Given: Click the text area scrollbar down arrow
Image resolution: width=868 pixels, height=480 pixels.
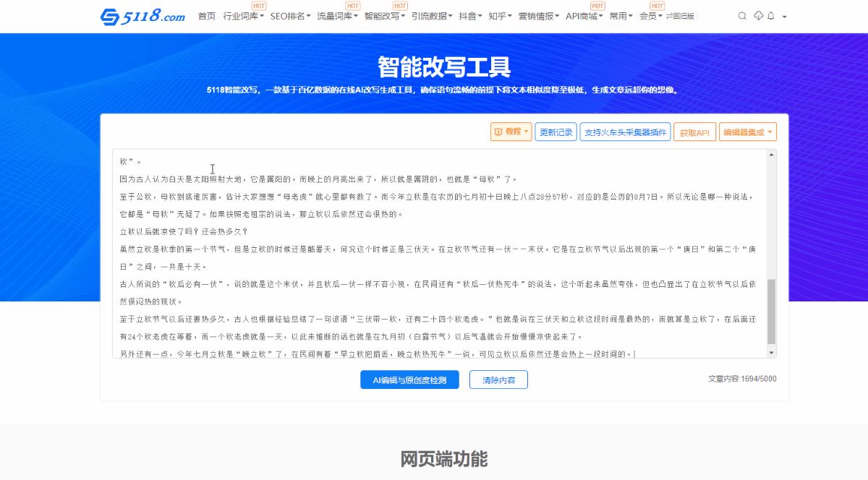Looking at the screenshot, I should pyautogui.click(x=772, y=353).
